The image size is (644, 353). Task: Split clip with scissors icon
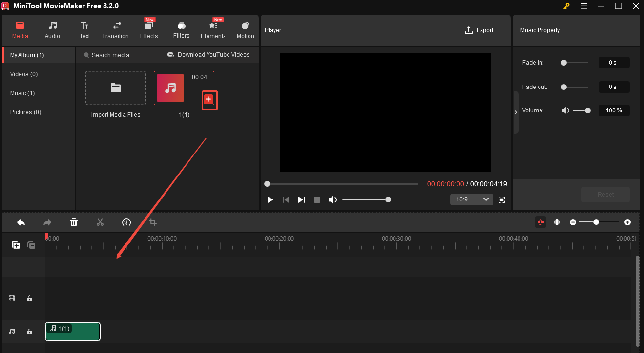pyautogui.click(x=100, y=222)
